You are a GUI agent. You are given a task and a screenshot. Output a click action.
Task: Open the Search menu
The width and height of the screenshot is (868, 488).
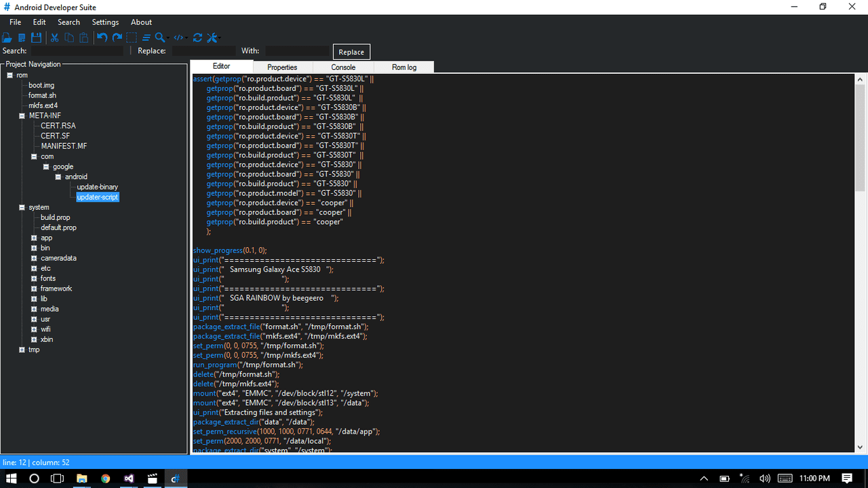click(x=68, y=22)
